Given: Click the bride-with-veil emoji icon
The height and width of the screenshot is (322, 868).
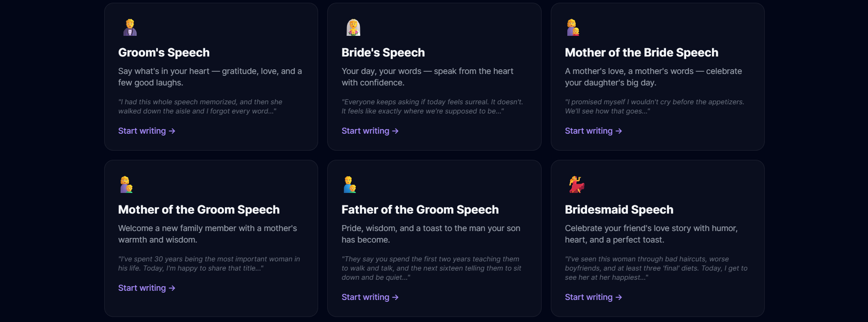Looking at the screenshot, I should 353,27.
